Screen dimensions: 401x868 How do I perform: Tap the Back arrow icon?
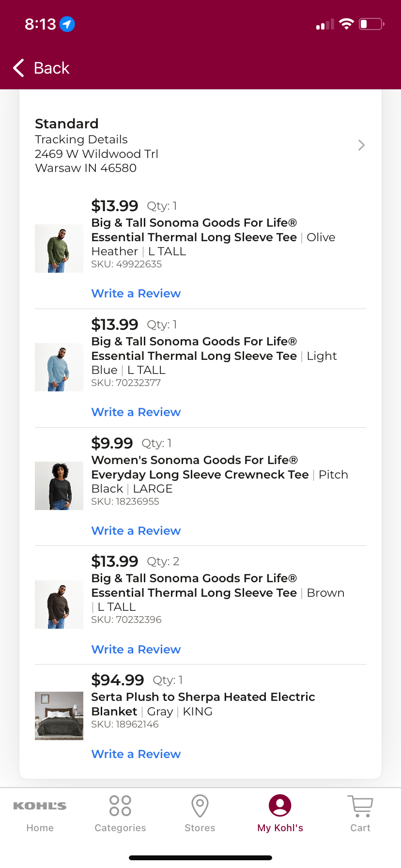tap(18, 68)
